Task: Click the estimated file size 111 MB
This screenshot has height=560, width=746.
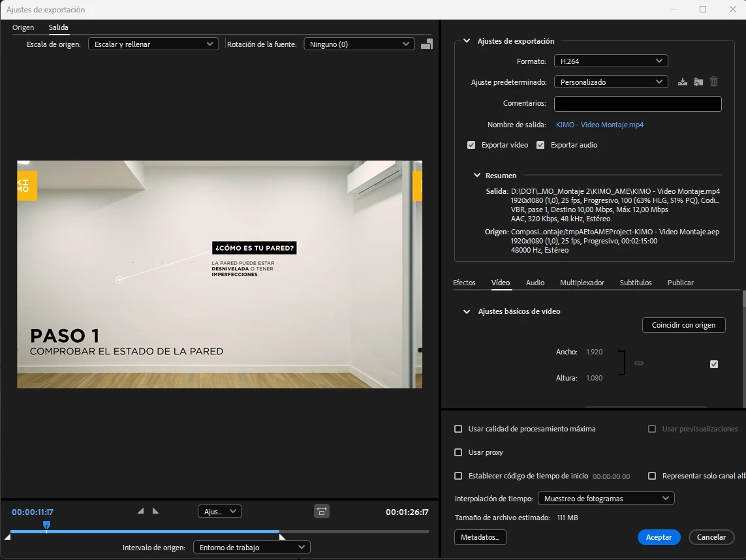Action: 567,518
